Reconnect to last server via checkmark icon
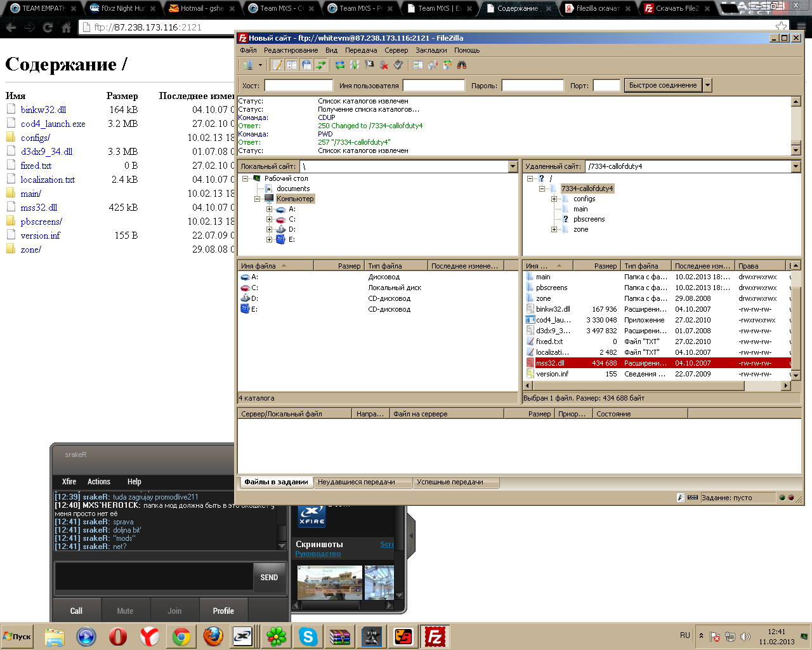Screen dimensions: 812x650 [x=398, y=65]
